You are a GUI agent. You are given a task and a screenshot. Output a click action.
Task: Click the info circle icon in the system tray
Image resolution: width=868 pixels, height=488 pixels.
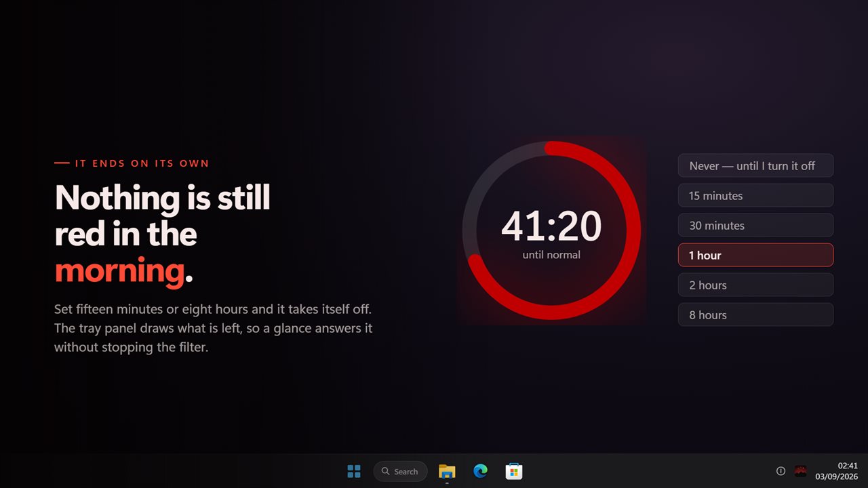pyautogui.click(x=781, y=471)
